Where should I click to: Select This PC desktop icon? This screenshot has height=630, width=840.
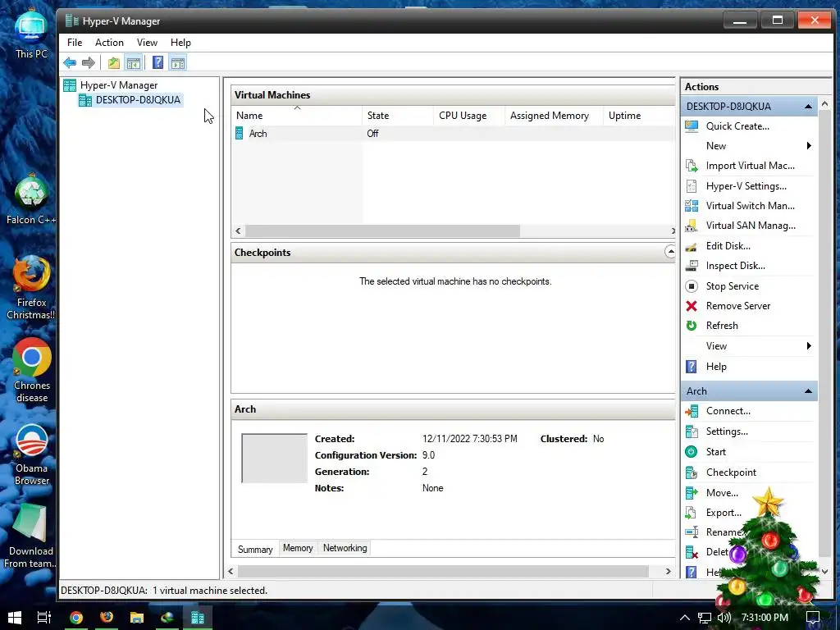pyautogui.click(x=31, y=34)
